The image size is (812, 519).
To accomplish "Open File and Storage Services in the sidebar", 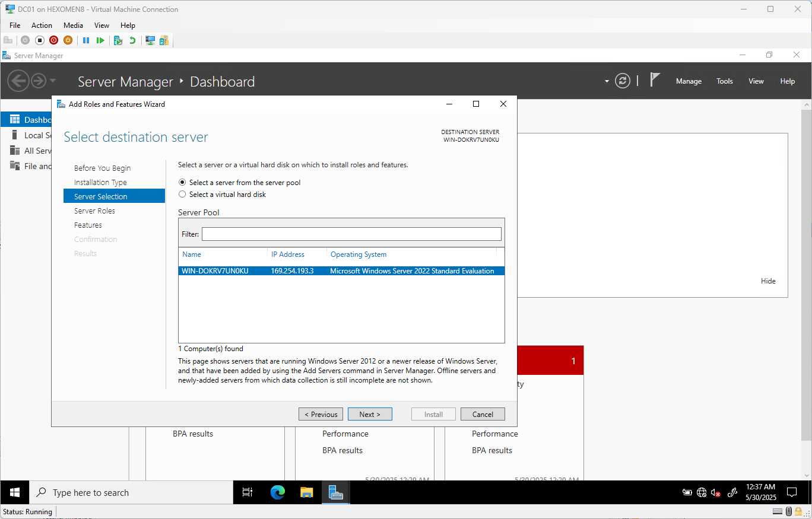I will click(x=26, y=166).
